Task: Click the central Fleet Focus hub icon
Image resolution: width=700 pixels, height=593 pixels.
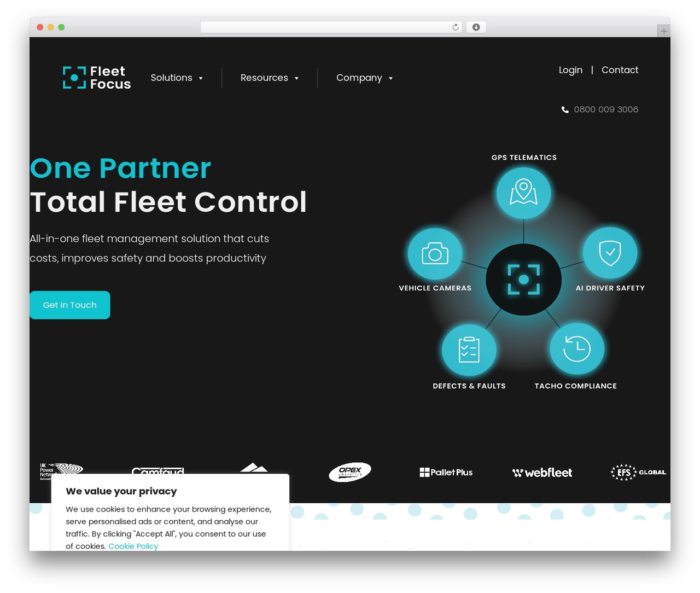Action: [524, 280]
